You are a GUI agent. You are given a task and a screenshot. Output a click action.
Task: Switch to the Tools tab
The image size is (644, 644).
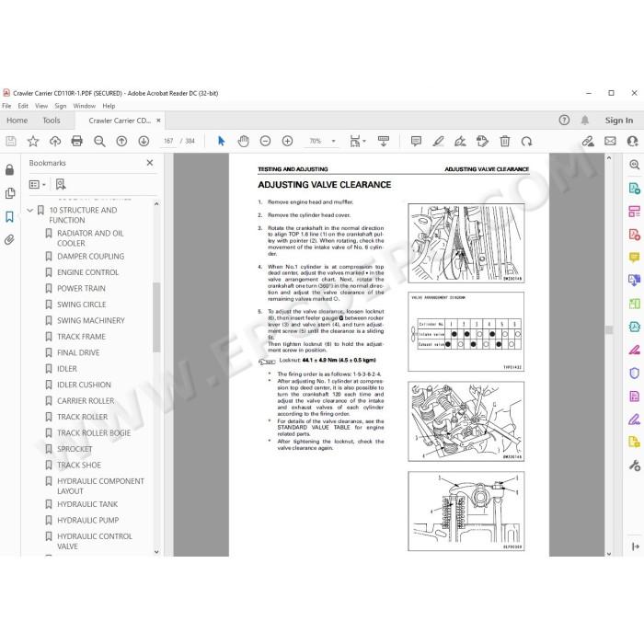[52, 121]
